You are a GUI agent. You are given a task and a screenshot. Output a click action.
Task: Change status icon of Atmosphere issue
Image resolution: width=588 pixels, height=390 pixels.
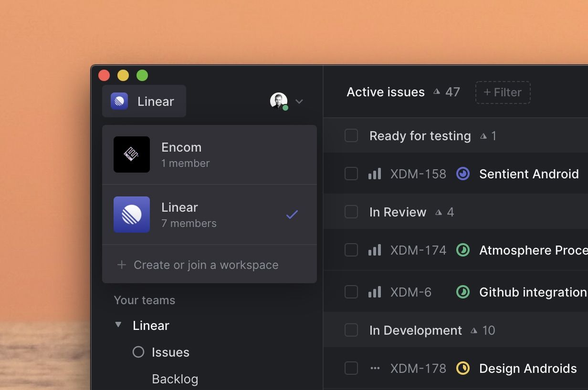pos(463,250)
